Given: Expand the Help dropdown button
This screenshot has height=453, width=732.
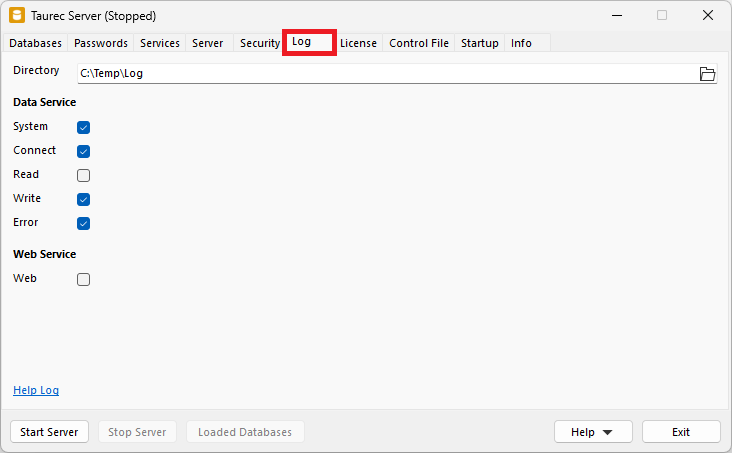Looking at the screenshot, I should (x=593, y=432).
